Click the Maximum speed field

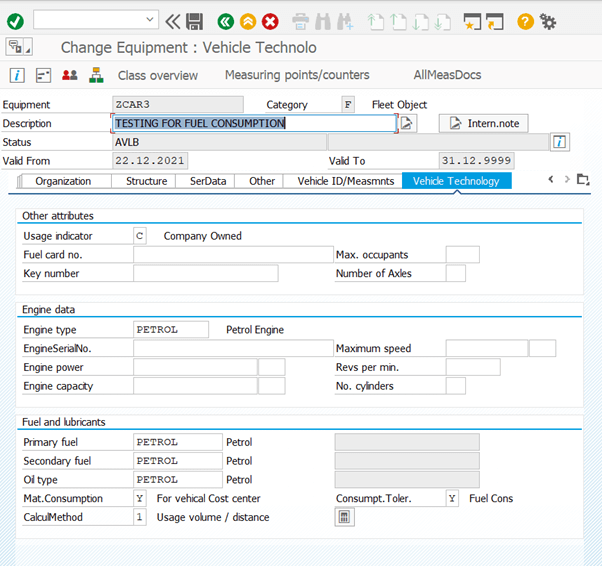[487, 348]
